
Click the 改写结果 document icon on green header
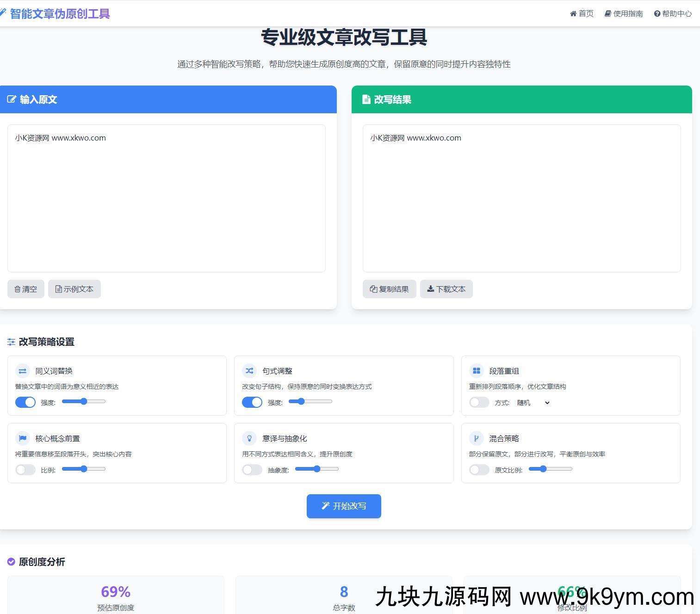[x=366, y=99]
